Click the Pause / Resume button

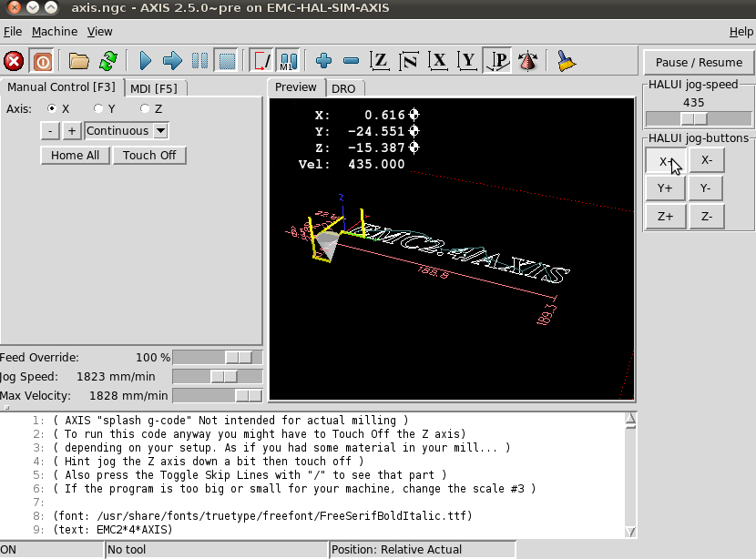pos(699,62)
